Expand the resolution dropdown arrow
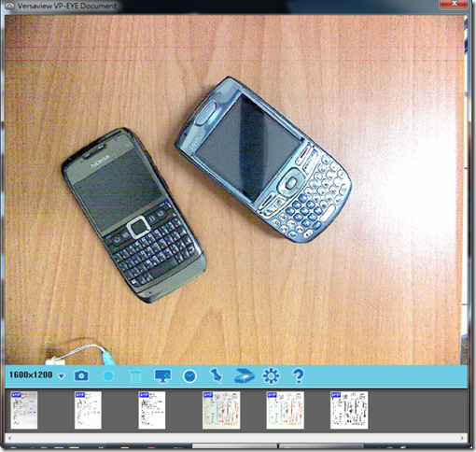476x452 pixels. [62, 376]
